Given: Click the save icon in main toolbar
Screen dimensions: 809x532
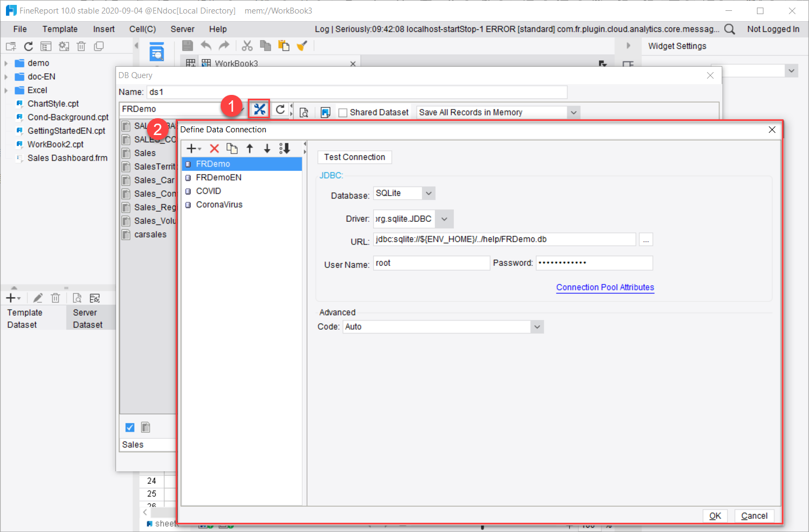Looking at the screenshot, I should click(188, 46).
